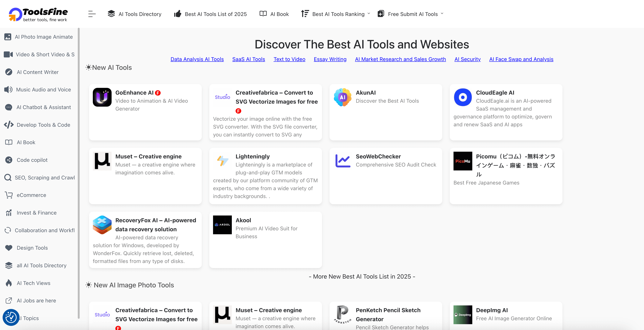644x330 pixels.
Task: Click the red F badge beside GoEnhance AI
Action: coord(158,93)
